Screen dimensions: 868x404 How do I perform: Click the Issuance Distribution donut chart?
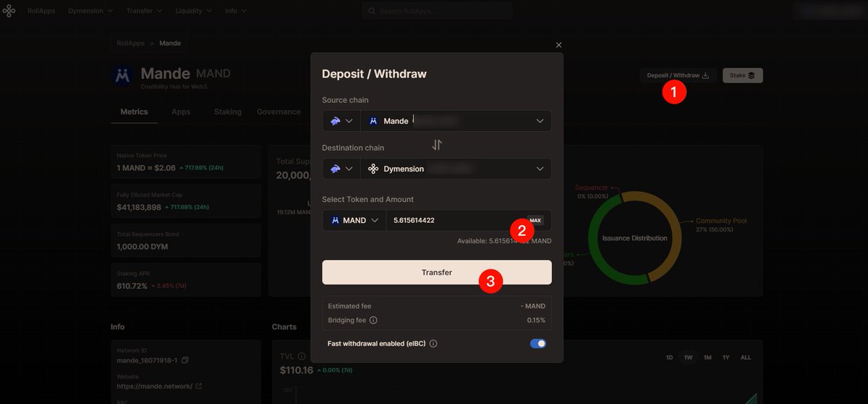[634, 237]
